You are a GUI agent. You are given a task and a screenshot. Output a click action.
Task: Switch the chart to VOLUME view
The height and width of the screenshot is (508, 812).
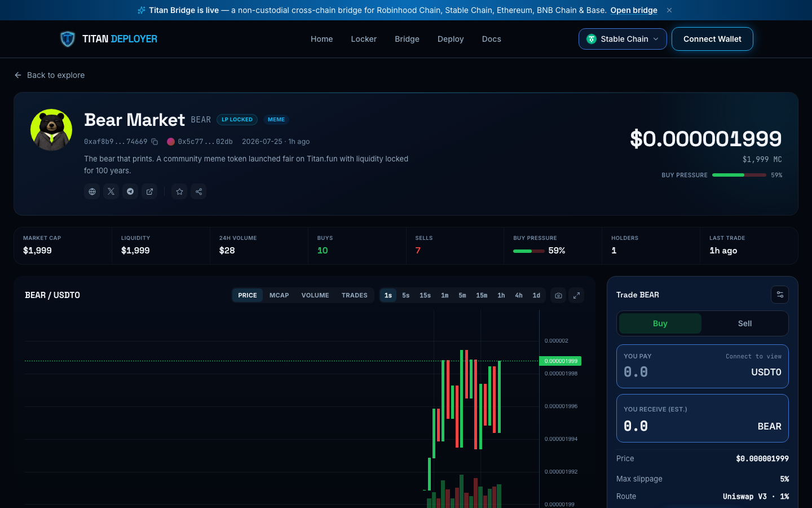click(315, 295)
